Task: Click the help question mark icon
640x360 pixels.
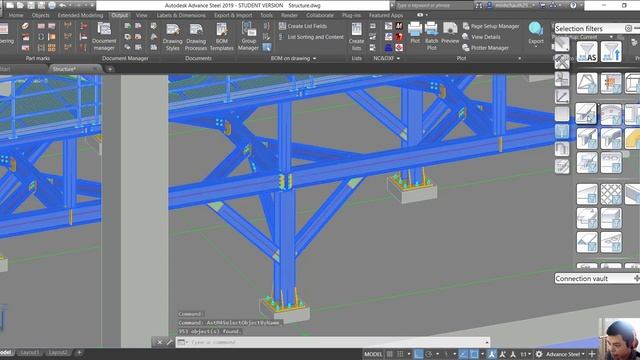Action: coord(573,5)
